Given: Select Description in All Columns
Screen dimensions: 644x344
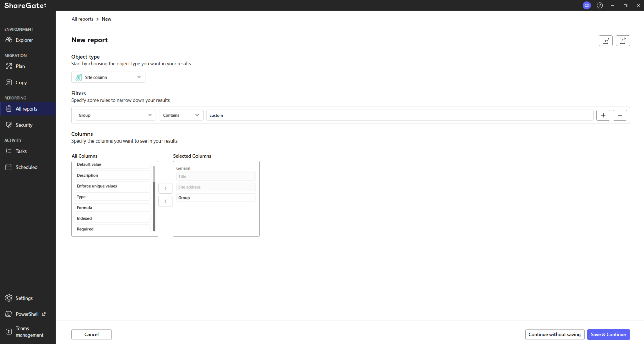Looking at the screenshot, I should [112, 175].
